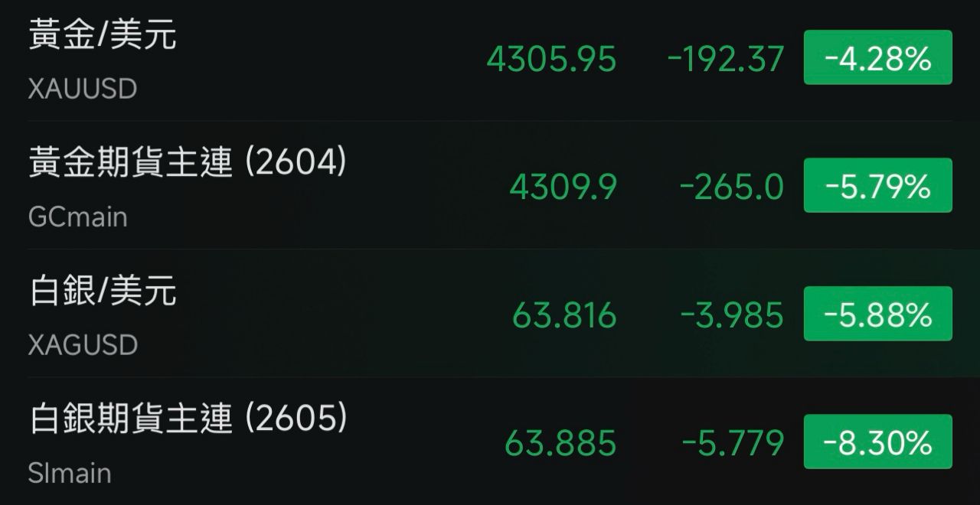This screenshot has height=505, width=980.
Task: Select the 63.816 silver spot price
Action: 564,314
